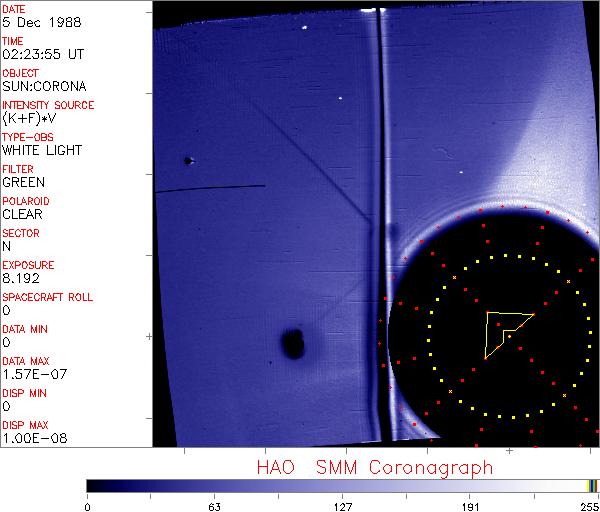Click the data max value 1.57E-07

coord(28,375)
